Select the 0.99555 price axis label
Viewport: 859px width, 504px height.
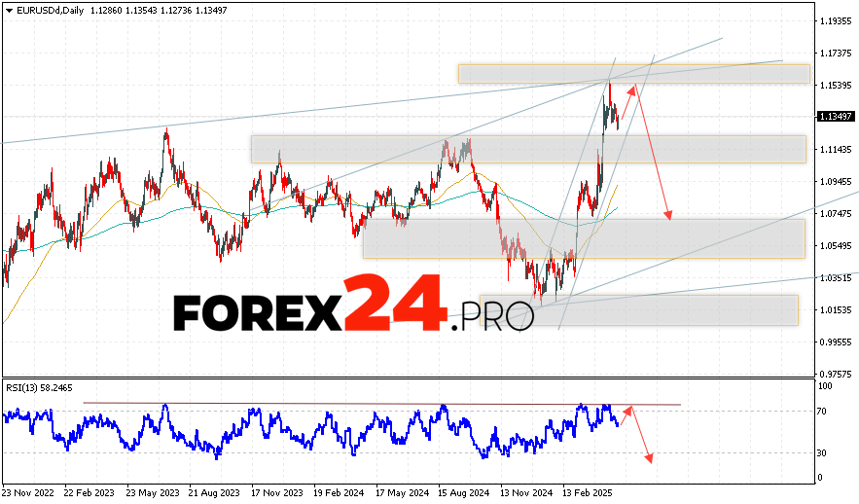tap(836, 342)
